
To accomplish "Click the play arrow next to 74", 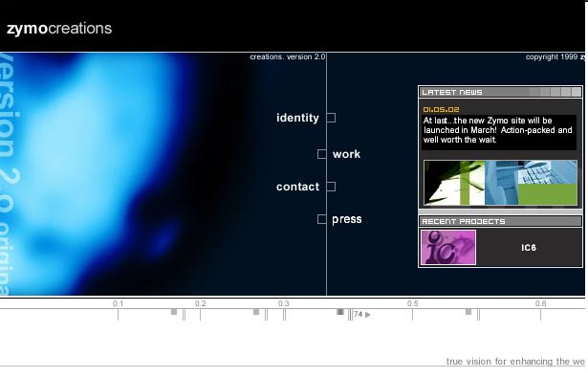I will [x=368, y=315].
